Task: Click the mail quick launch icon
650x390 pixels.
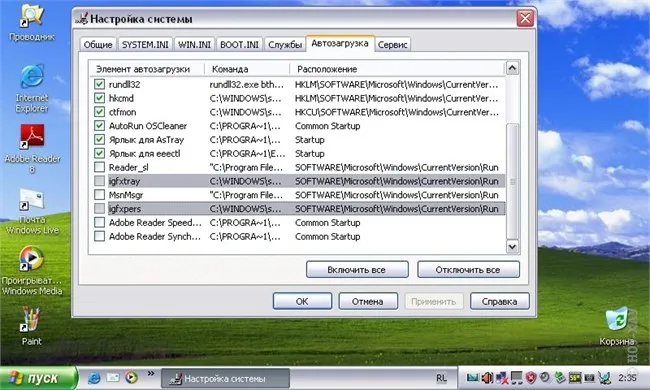Action: [113, 378]
